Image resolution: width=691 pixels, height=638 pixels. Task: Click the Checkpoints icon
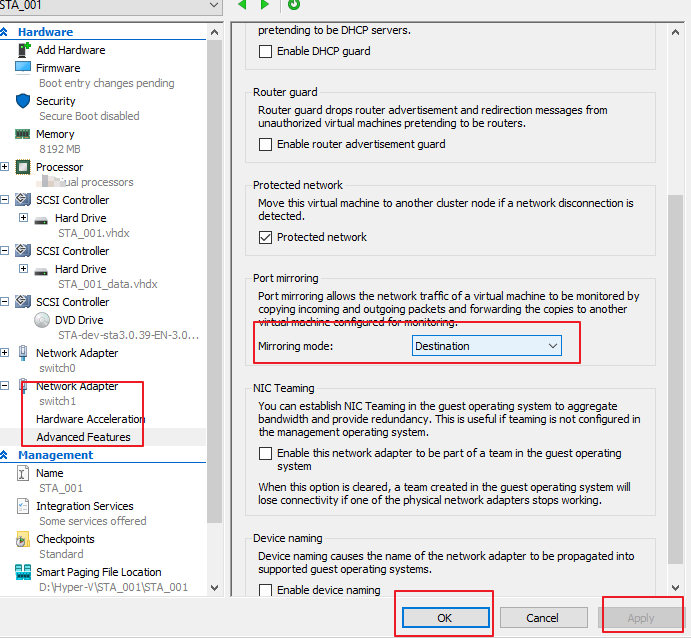point(22,539)
